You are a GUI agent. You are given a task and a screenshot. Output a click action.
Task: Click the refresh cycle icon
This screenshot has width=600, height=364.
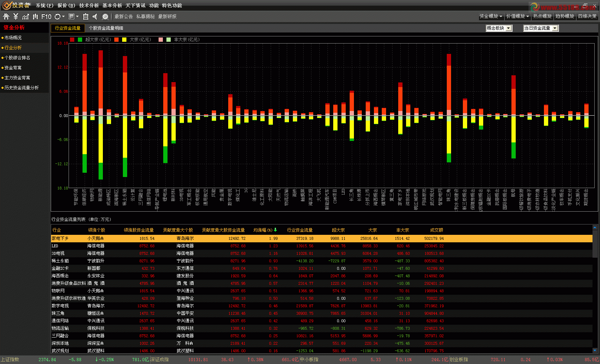[x=57, y=16]
